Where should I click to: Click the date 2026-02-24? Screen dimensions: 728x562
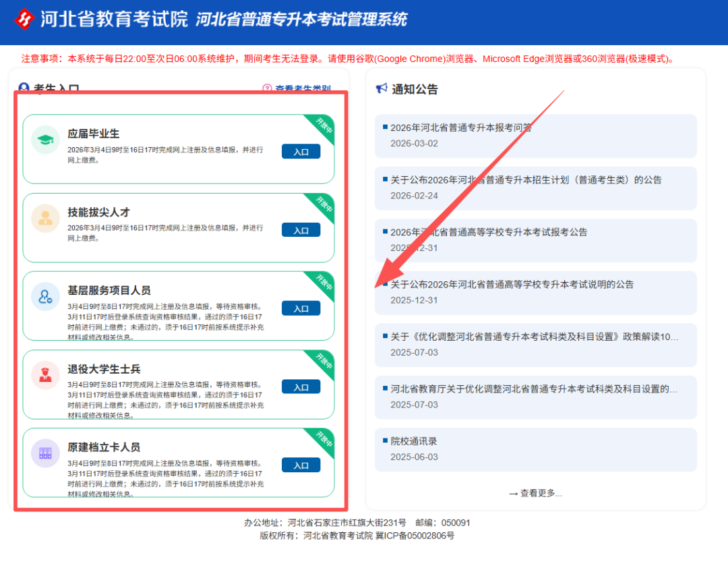414,196
